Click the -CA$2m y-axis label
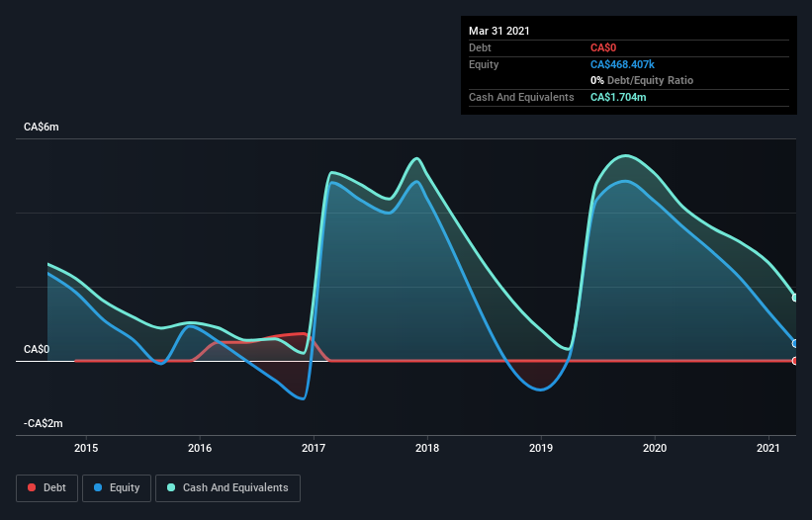 43,423
